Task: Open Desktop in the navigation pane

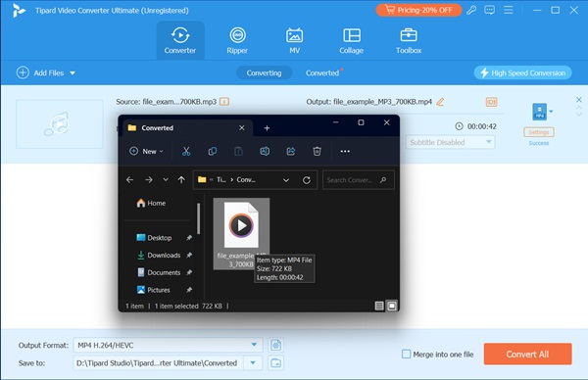Action: pos(154,238)
